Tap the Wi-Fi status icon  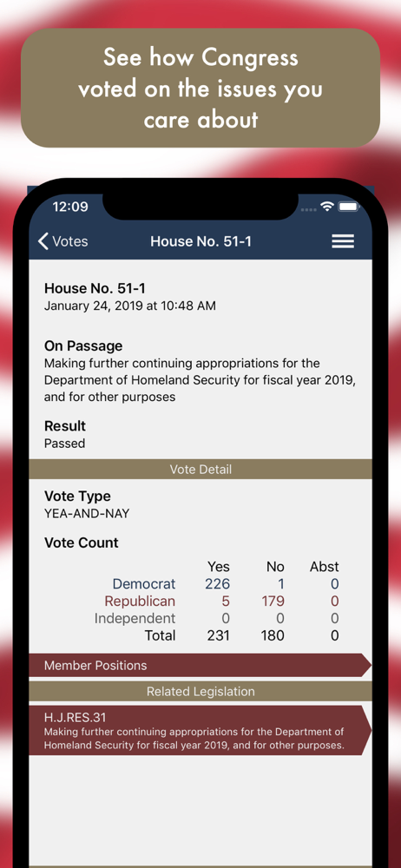[327, 207]
